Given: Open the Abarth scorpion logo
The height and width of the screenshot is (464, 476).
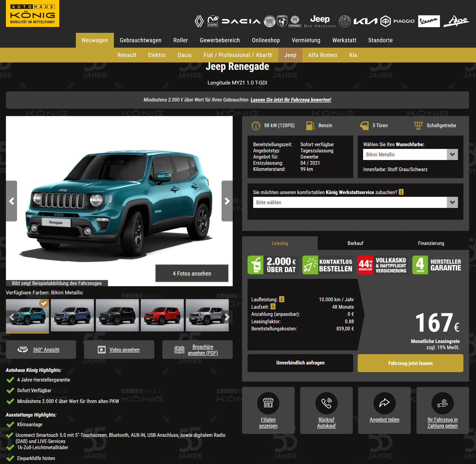Looking at the screenshot, I should [282, 21].
